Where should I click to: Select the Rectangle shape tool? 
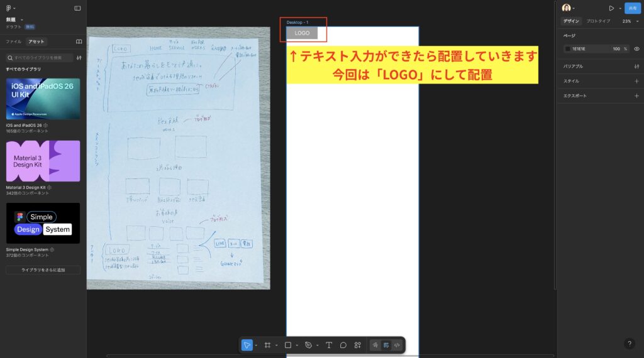pyautogui.click(x=288, y=345)
